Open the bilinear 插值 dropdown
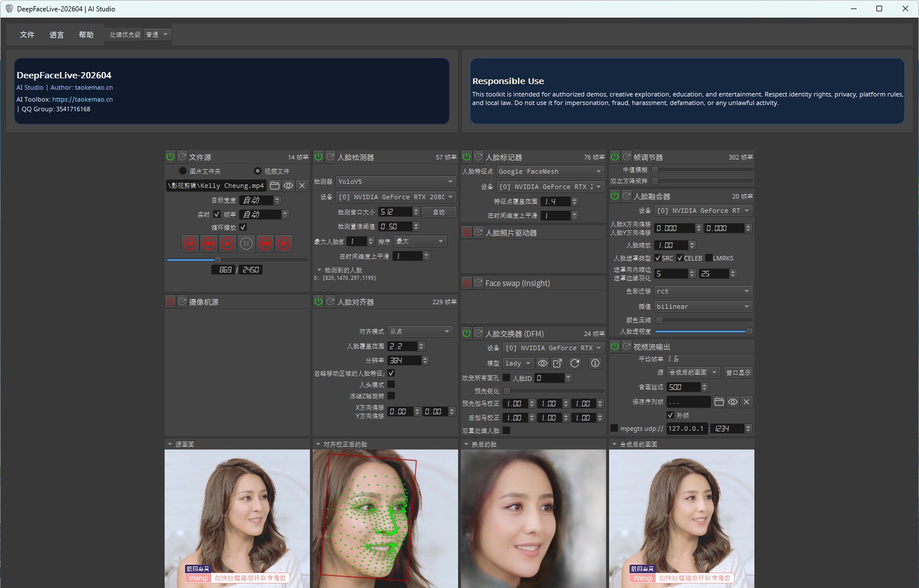This screenshot has height=588, width=919. coord(703,306)
